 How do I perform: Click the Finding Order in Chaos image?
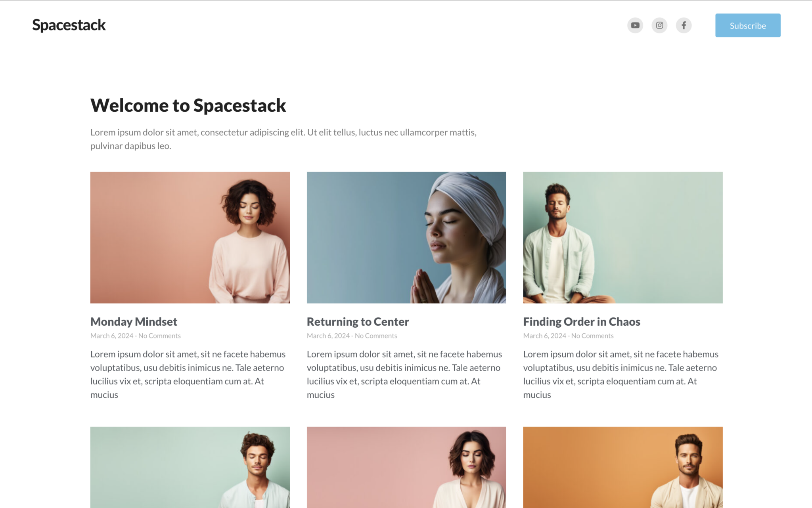(x=622, y=237)
